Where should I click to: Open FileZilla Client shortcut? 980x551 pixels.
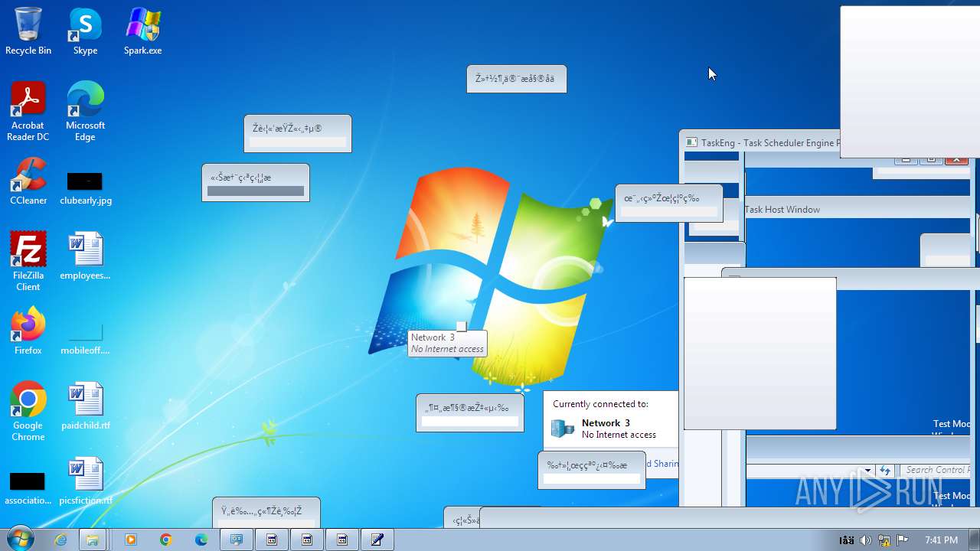(28, 261)
